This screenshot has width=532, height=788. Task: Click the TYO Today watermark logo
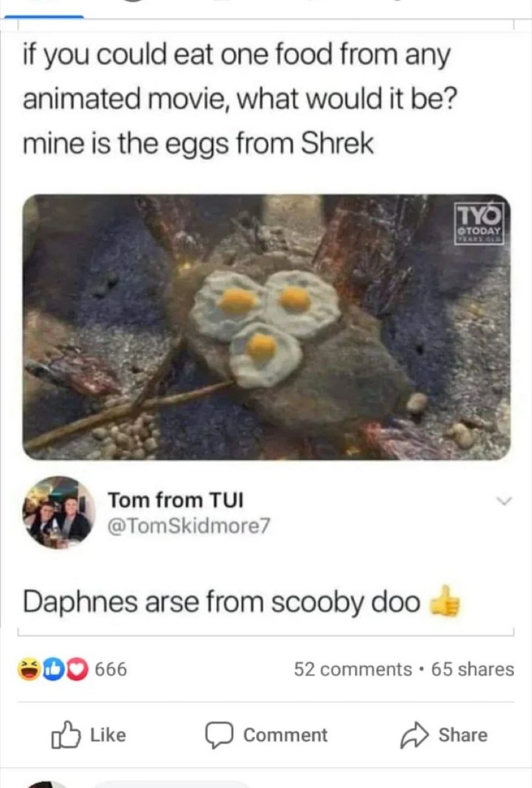click(x=479, y=224)
